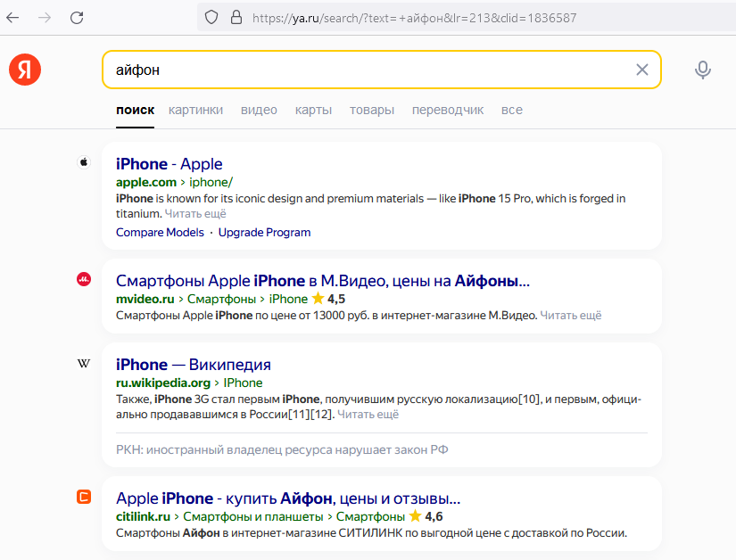This screenshot has width=736, height=560.
Task: Expand Читать ещё in the Wikipedia result
Action: [368, 415]
